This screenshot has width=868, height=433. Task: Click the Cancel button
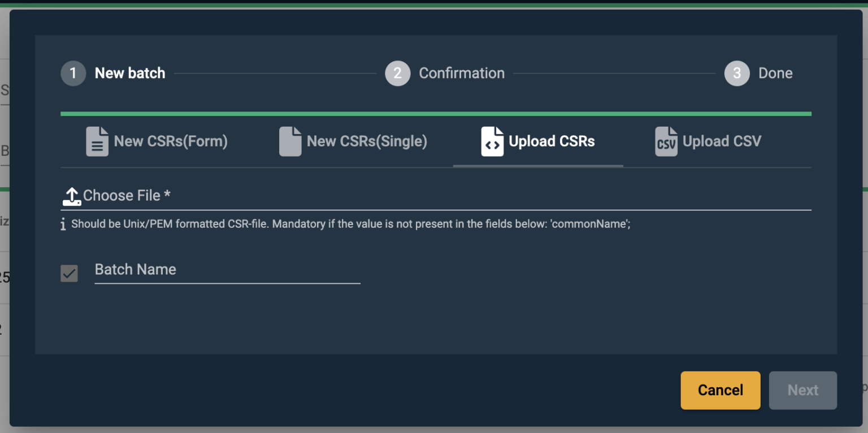(x=720, y=390)
